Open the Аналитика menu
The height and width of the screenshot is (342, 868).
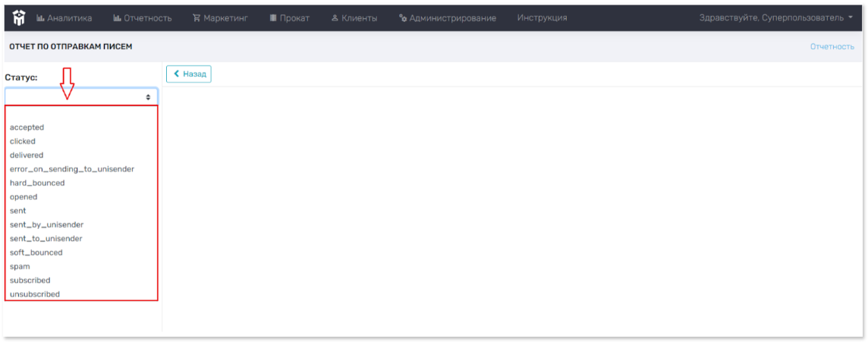coord(64,17)
